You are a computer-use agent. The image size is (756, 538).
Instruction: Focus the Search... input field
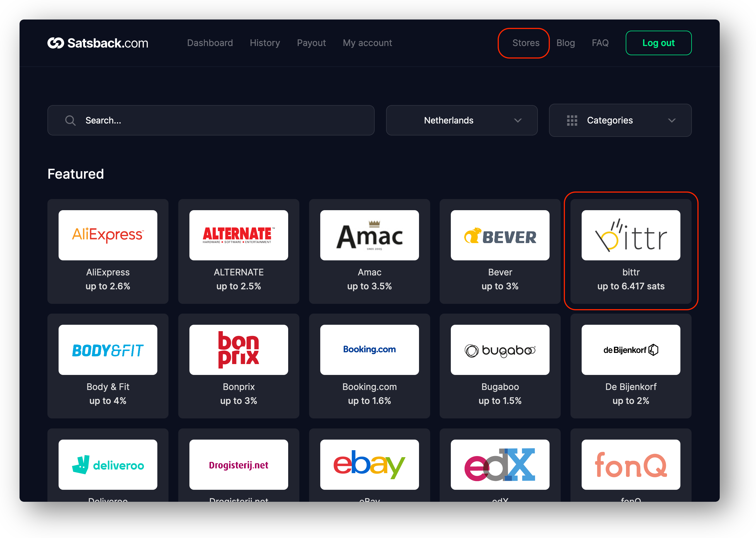(211, 120)
